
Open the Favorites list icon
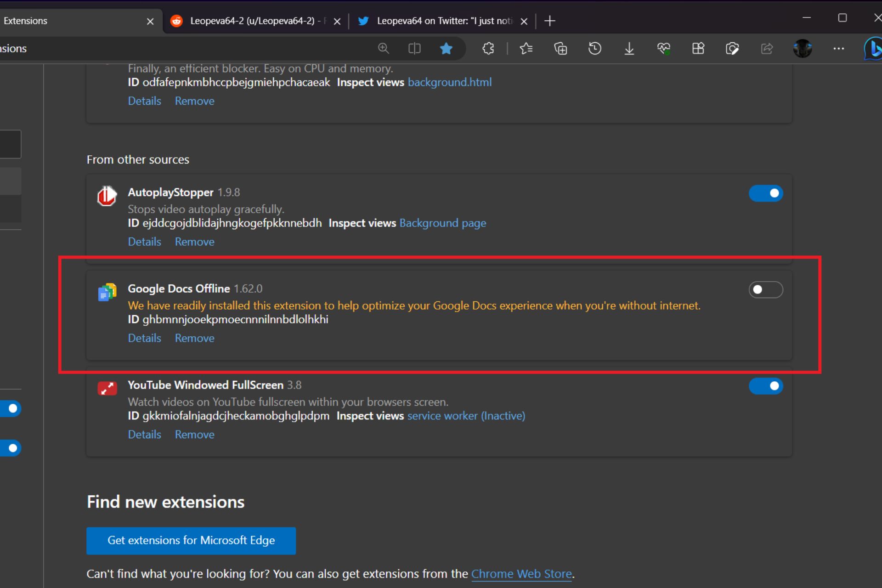pyautogui.click(x=526, y=48)
